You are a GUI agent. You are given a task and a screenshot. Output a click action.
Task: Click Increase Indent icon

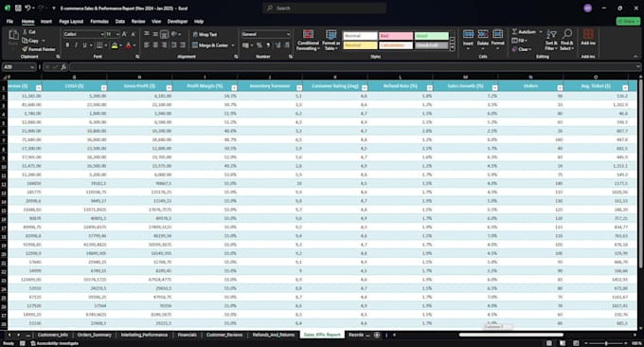pos(183,46)
